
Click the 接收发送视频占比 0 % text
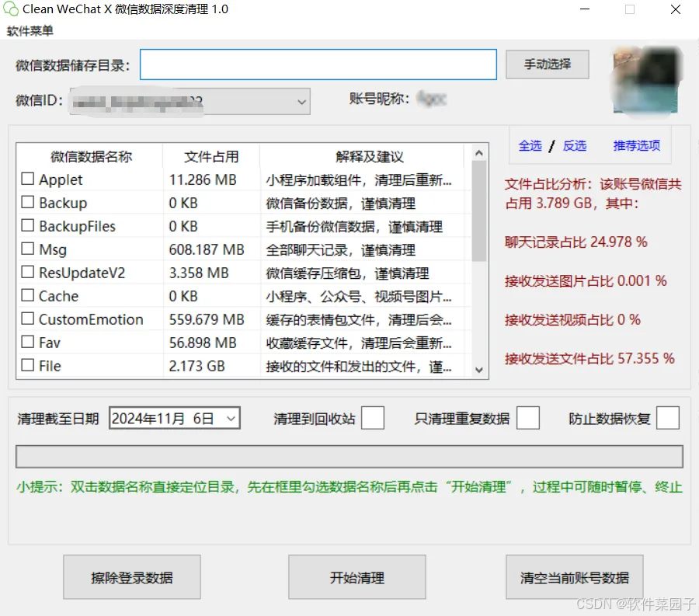(572, 319)
